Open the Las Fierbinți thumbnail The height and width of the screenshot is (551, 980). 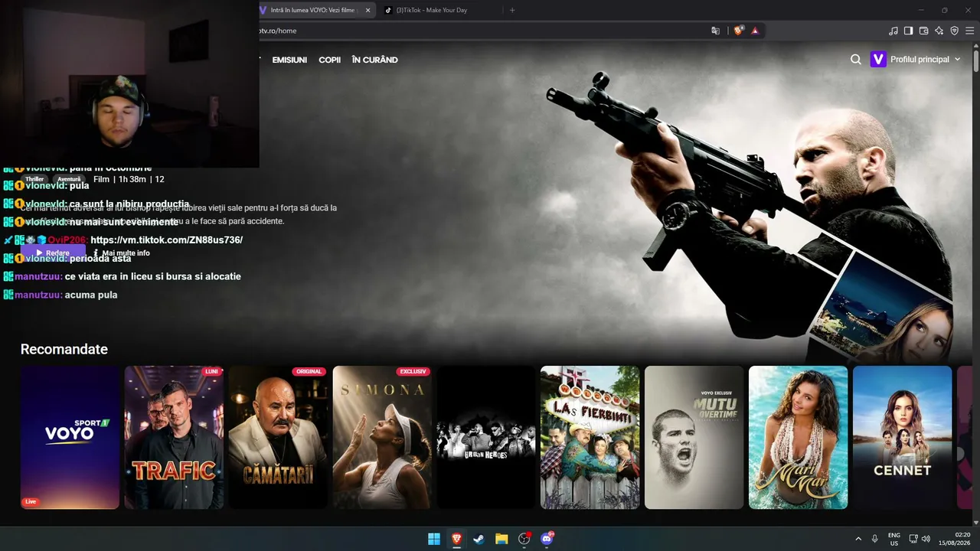590,437
